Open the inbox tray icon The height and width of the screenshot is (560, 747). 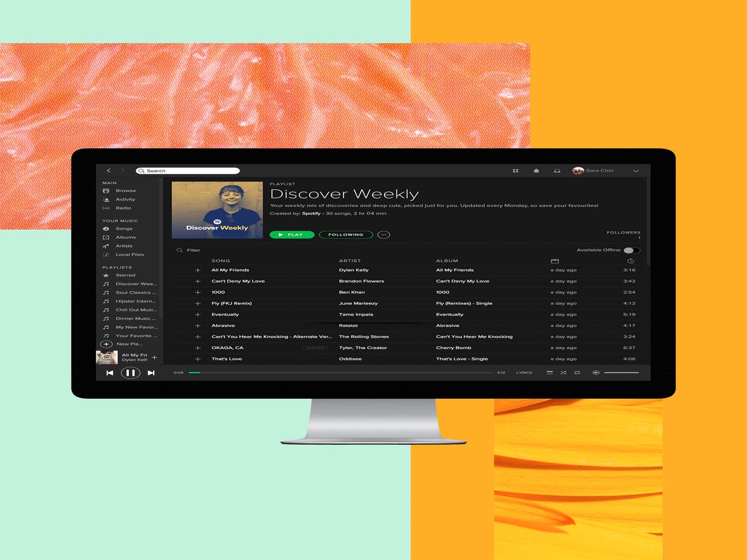(x=557, y=170)
